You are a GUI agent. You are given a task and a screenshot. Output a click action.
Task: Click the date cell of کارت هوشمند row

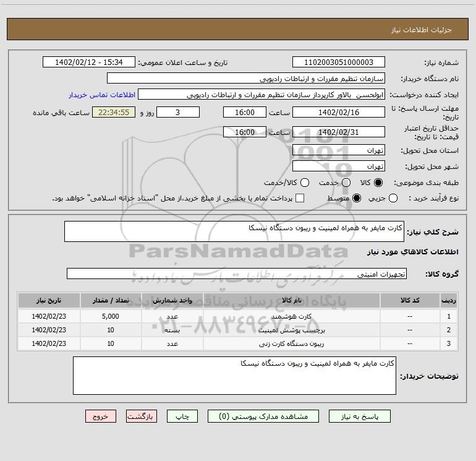49,316
